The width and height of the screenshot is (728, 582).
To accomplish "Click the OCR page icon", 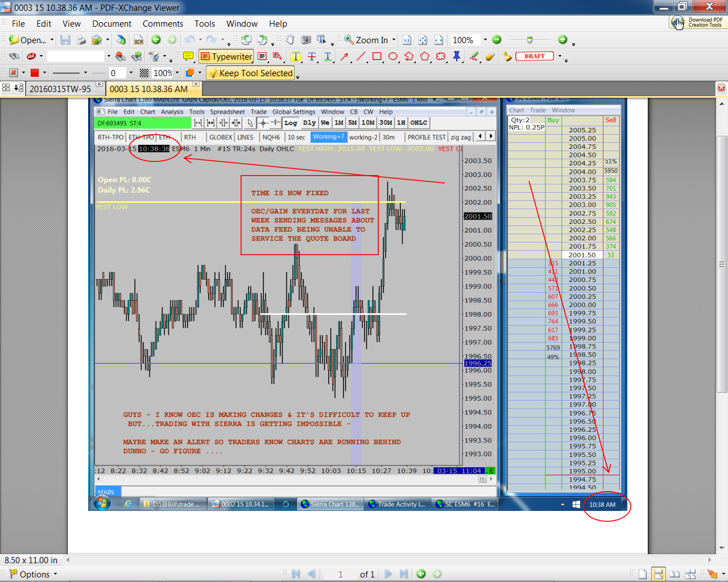I will point(138,40).
